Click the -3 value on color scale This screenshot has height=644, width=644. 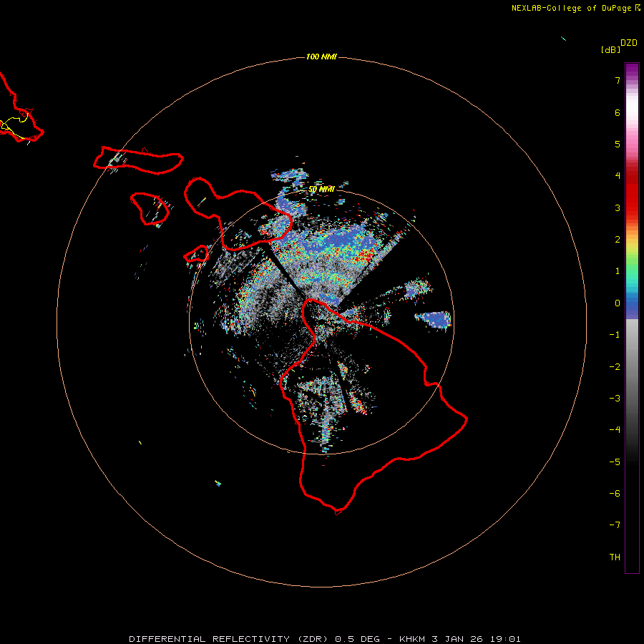point(615,399)
